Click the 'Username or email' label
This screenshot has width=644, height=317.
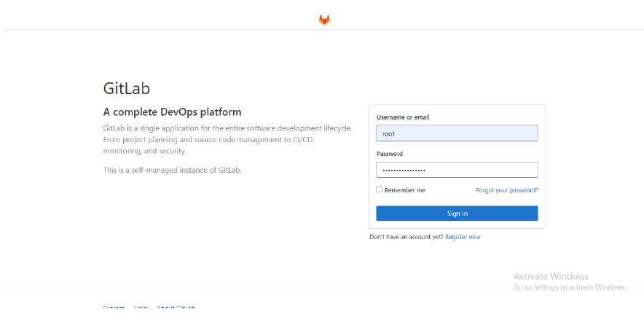coord(403,117)
